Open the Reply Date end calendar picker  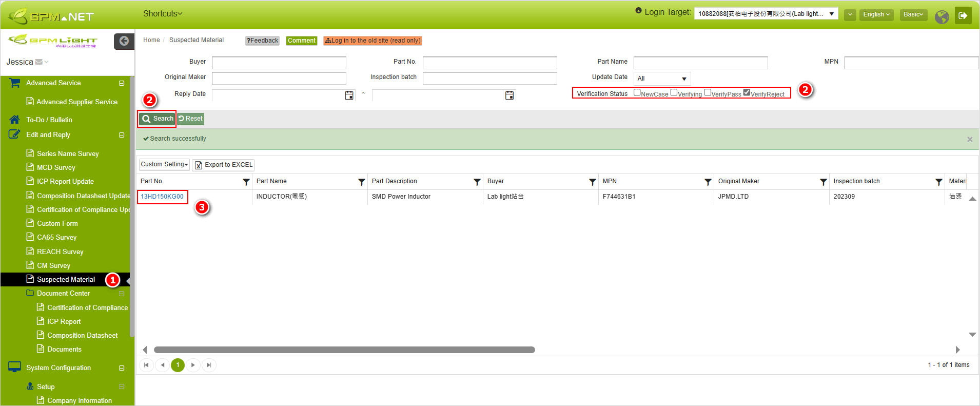(509, 95)
